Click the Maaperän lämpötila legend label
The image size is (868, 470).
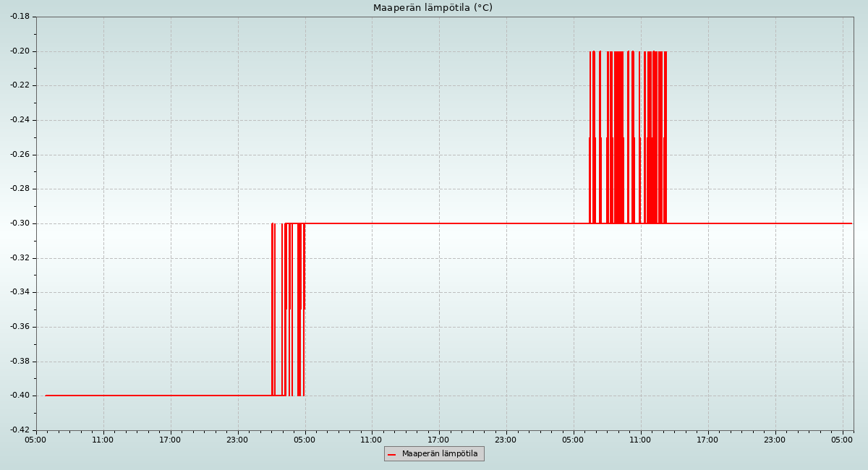[x=440, y=454]
